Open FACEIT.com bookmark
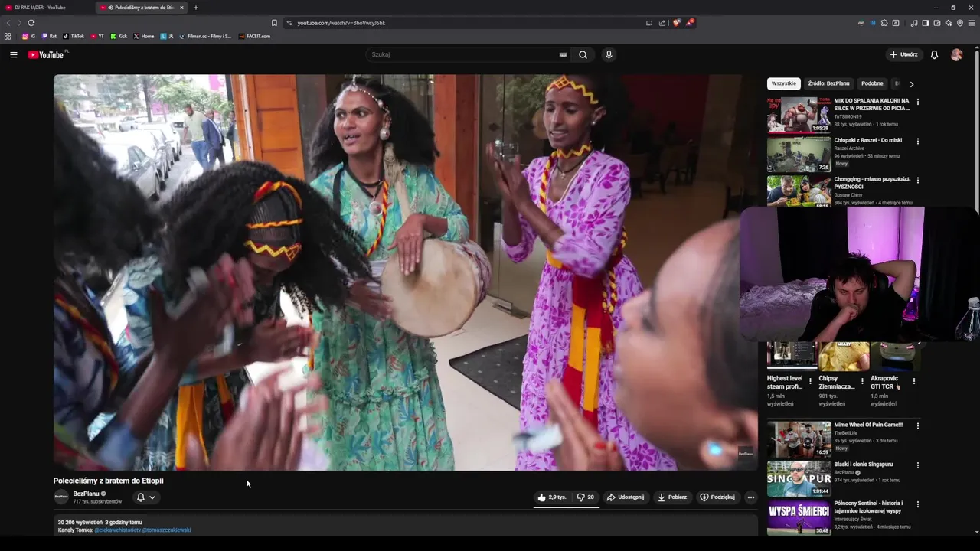 254,36
